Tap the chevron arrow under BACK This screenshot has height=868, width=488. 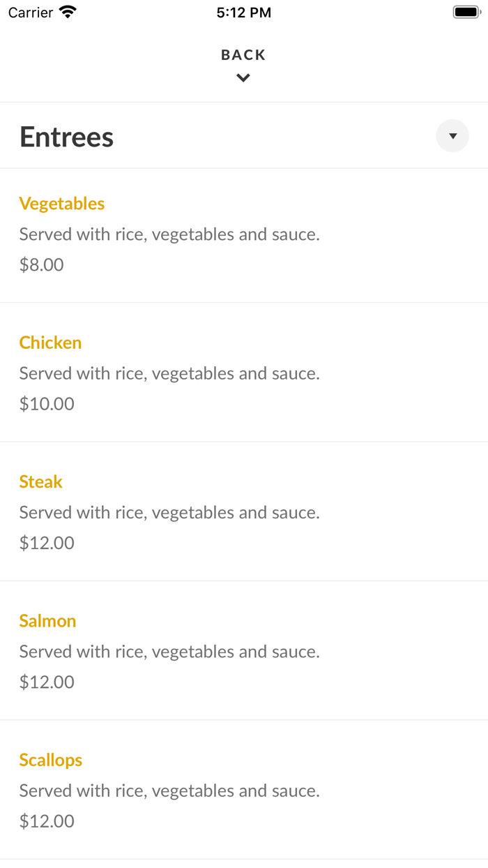click(243, 78)
